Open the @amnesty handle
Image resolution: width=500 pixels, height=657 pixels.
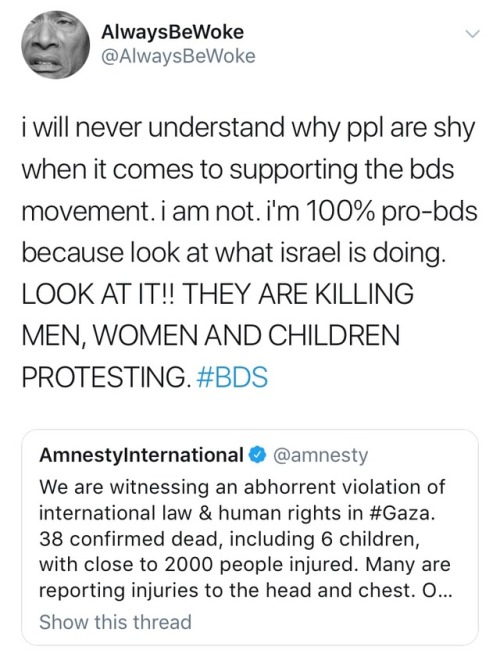pos(321,455)
